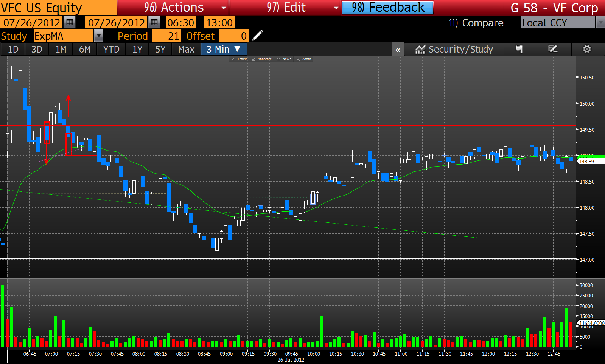The height and width of the screenshot is (364, 605).
Task: Edit the end date field
Action: tap(116, 23)
